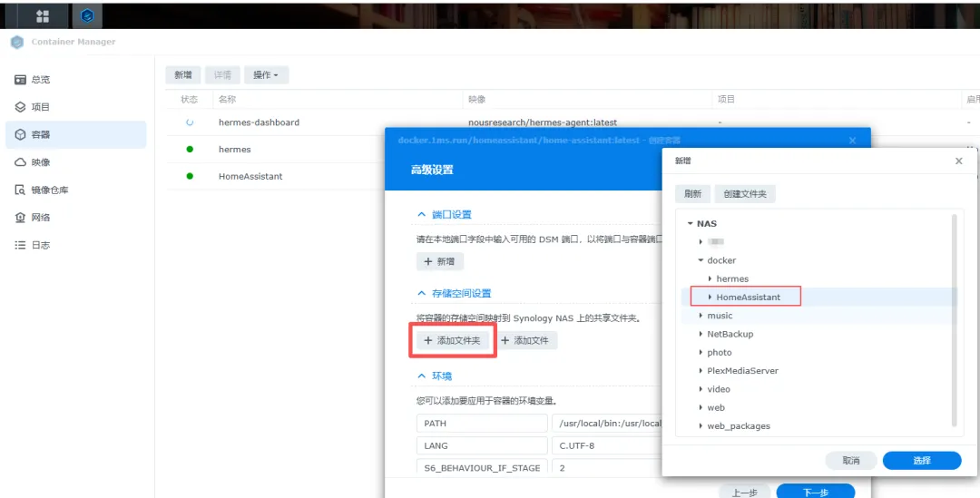
Task: Click the 详情 details button
Action: point(222,75)
